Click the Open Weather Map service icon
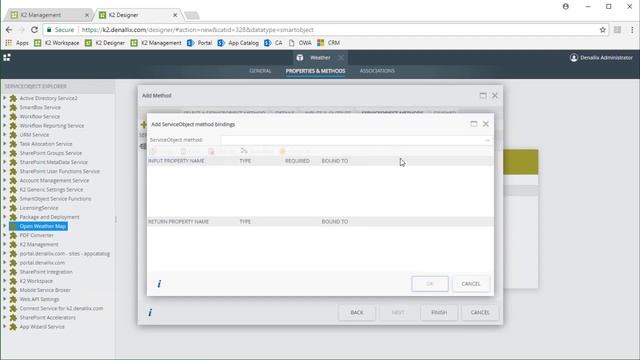640x360 pixels. click(13, 226)
